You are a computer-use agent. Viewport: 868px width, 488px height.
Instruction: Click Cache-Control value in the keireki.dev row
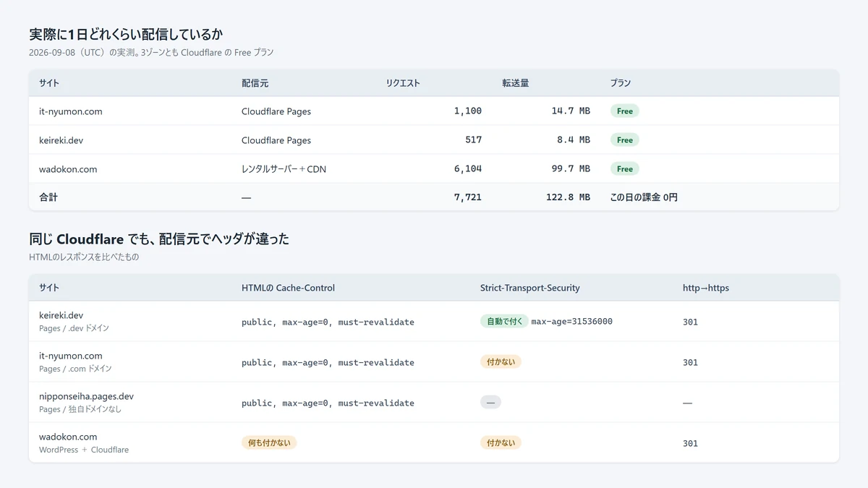click(x=328, y=322)
